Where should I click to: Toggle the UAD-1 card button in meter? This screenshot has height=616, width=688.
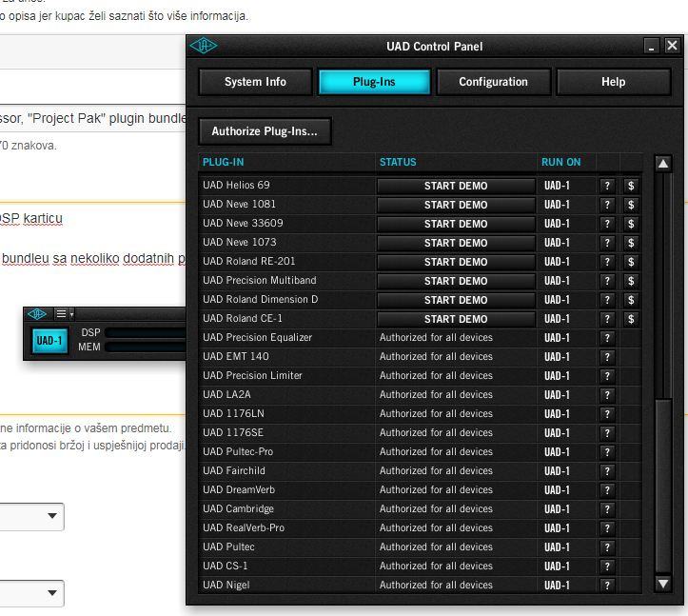(49, 341)
